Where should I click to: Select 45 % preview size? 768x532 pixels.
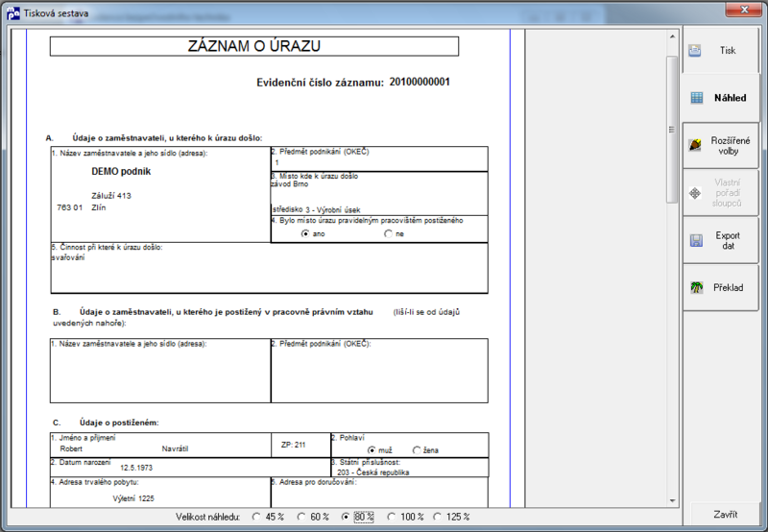[x=256, y=517]
